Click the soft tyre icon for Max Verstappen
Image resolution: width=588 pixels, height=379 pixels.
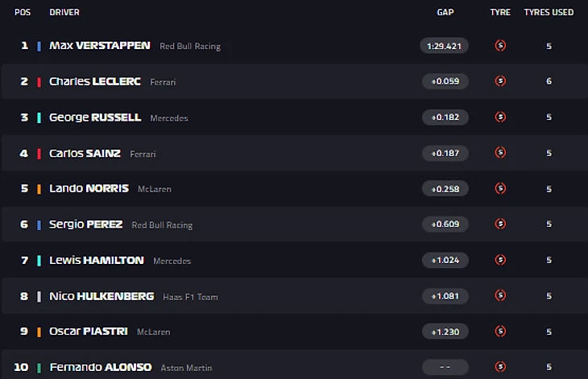pyautogui.click(x=500, y=46)
